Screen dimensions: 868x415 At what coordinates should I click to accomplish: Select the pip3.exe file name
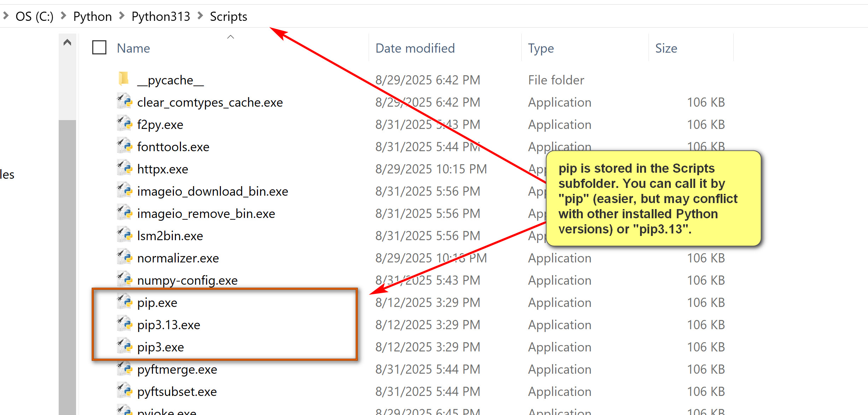[160, 347]
